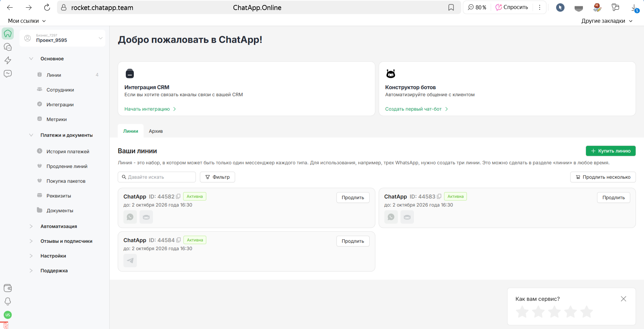Expand the Поддержка section
The image size is (644, 329).
click(x=54, y=271)
